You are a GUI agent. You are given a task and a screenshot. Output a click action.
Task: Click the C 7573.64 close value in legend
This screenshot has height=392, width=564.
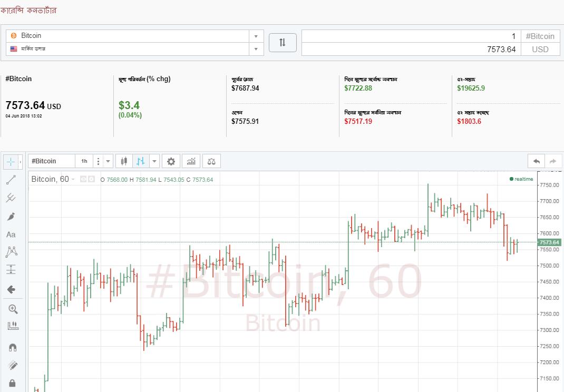coord(200,180)
